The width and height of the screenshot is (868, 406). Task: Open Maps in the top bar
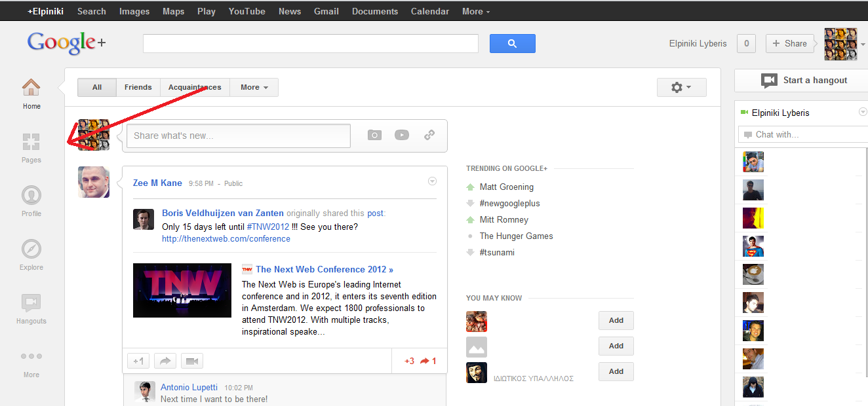pos(174,11)
